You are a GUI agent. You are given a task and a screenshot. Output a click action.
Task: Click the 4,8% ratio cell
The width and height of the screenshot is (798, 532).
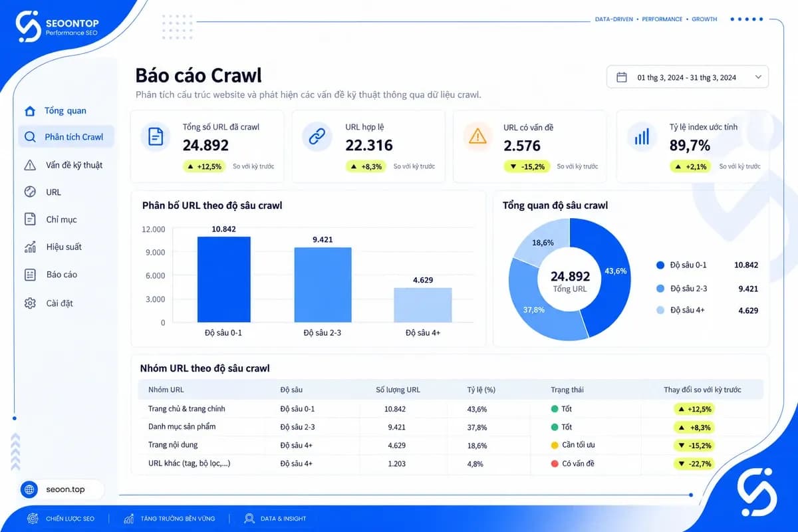477,464
